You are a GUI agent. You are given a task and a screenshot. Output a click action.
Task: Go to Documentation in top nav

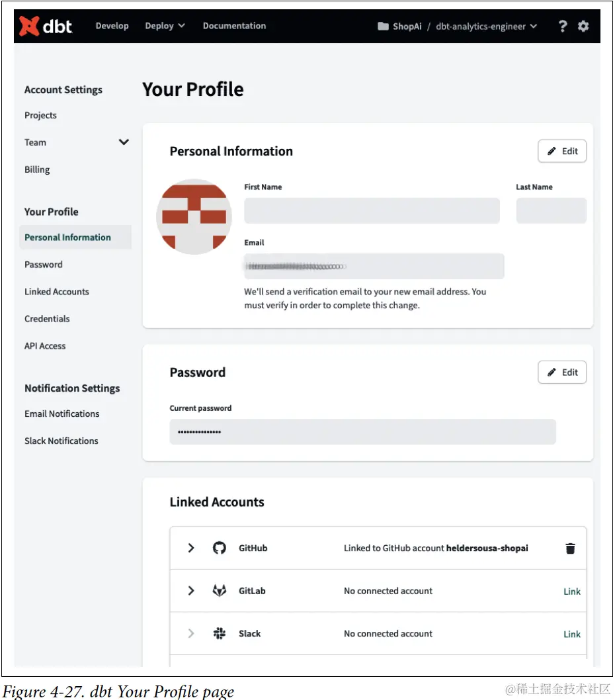234,26
